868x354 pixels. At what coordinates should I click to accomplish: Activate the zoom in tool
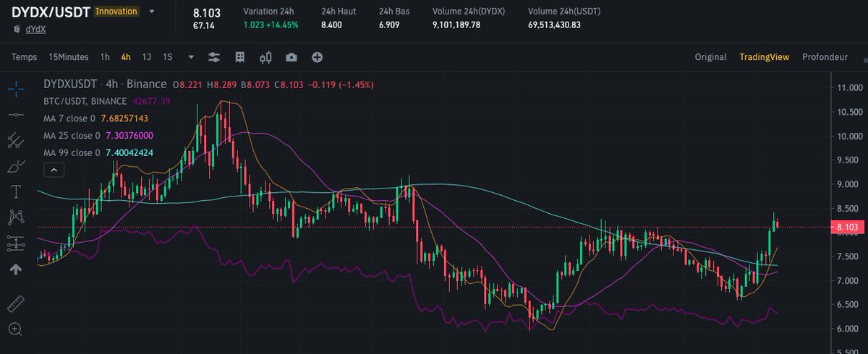tap(16, 329)
